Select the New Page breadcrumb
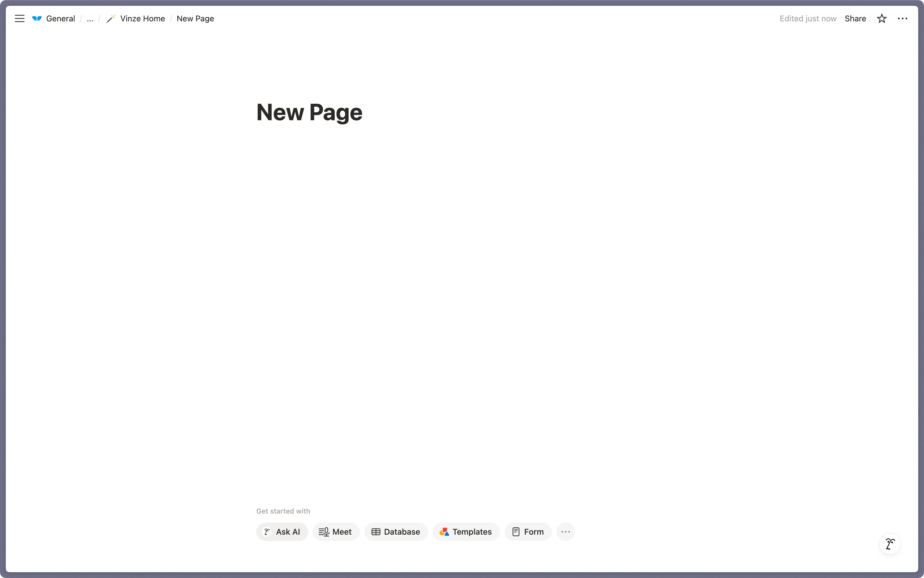The image size is (924, 578). point(195,18)
